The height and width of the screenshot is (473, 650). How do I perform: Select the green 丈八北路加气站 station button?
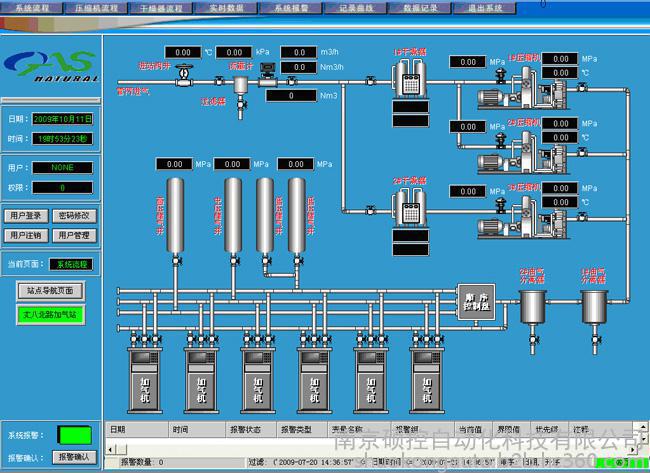[50, 315]
